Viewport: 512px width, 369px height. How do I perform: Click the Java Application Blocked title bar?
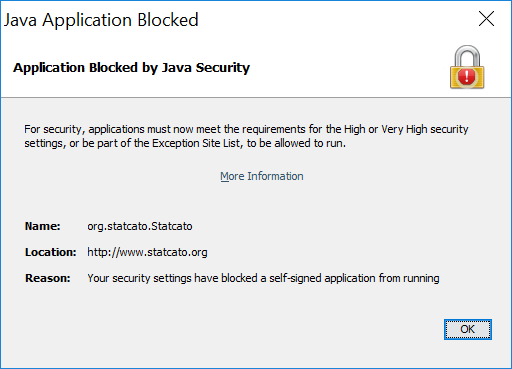point(233,19)
